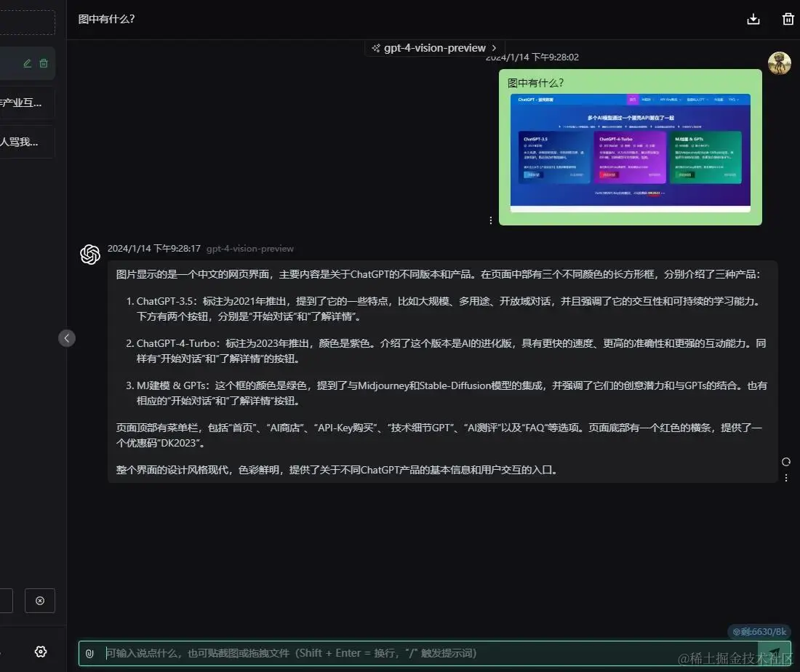Image resolution: width=800 pixels, height=672 pixels.
Task: Click the reply timestamp 2024/1/14 下午9:28:17
Action: point(153,249)
